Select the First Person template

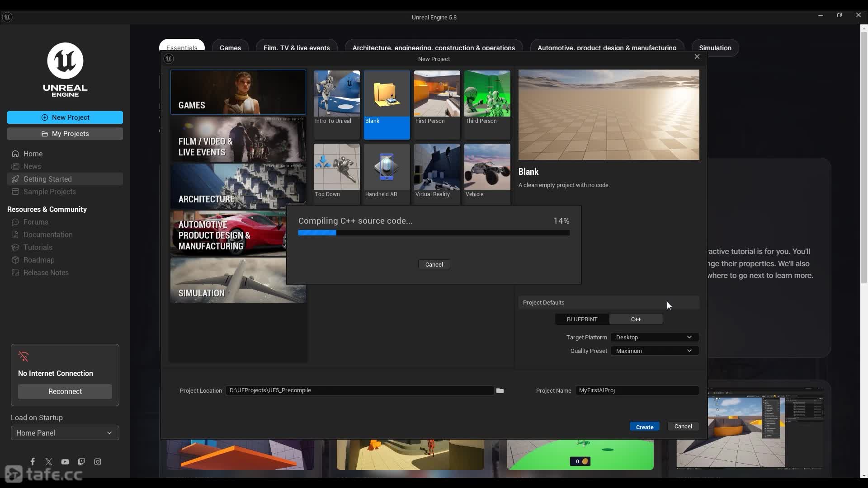click(x=437, y=105)
